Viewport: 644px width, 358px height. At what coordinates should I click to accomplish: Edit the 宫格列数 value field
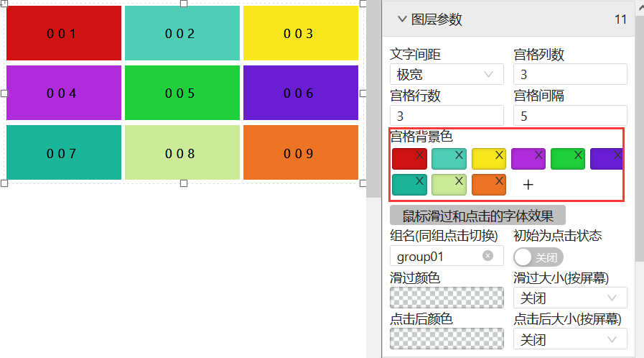tap(570, 74)
